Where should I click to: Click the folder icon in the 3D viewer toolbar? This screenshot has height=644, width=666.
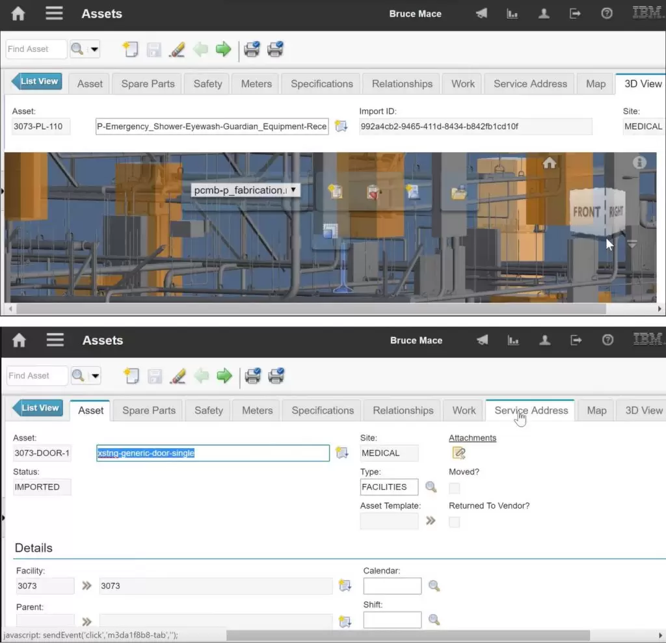coord(459,192)
